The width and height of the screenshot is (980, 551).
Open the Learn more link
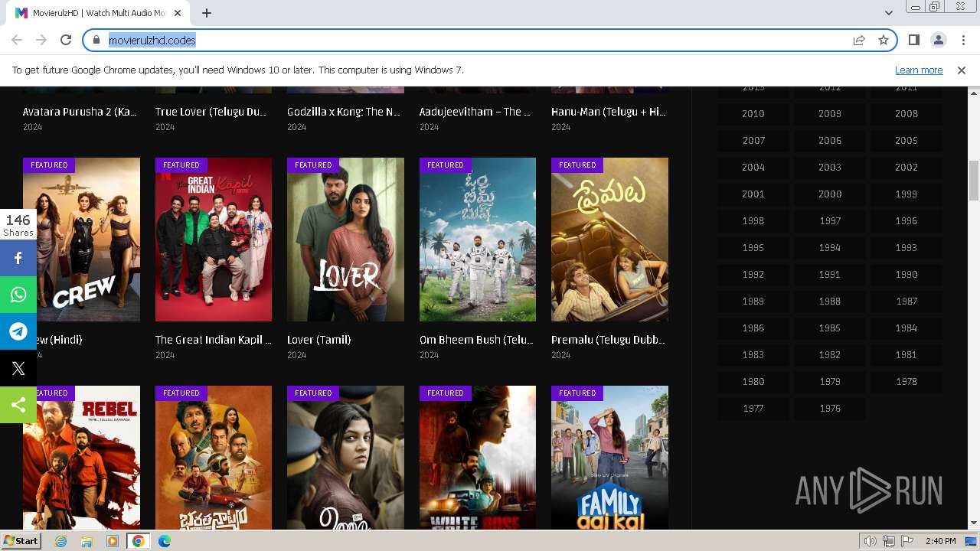919,70
